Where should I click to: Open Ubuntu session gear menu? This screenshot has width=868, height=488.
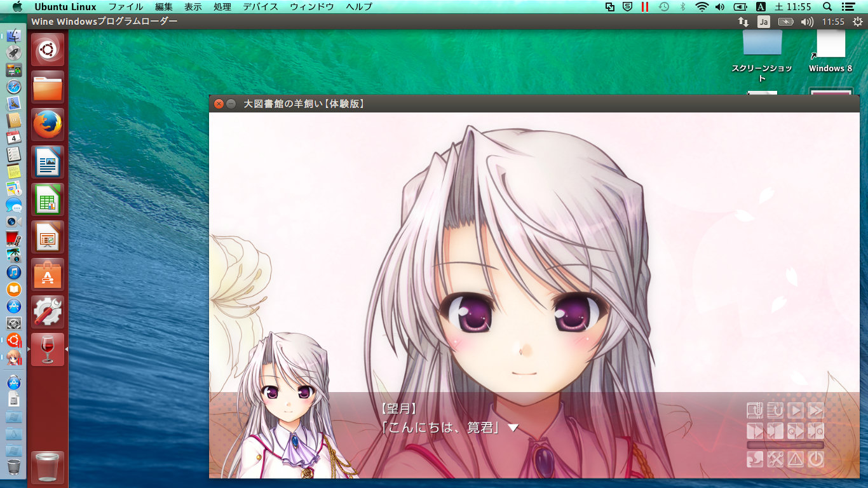(x=857, y=22)
